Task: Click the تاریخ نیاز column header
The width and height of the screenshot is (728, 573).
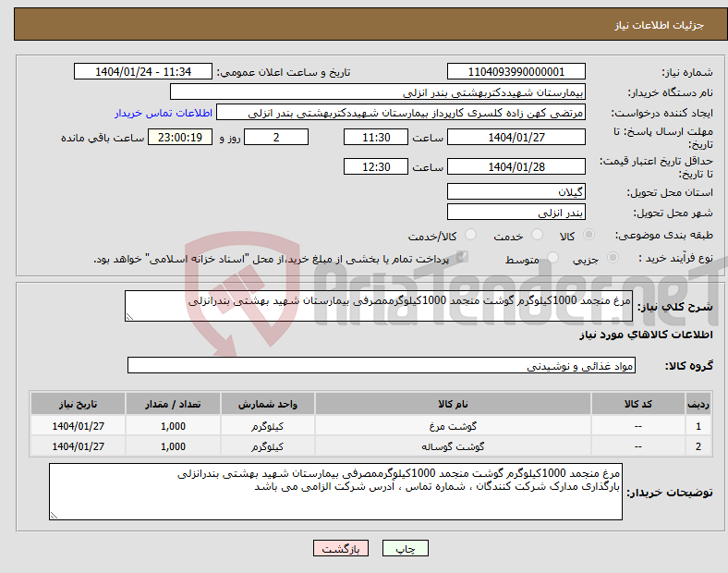Action: click(x=78, y=404)
